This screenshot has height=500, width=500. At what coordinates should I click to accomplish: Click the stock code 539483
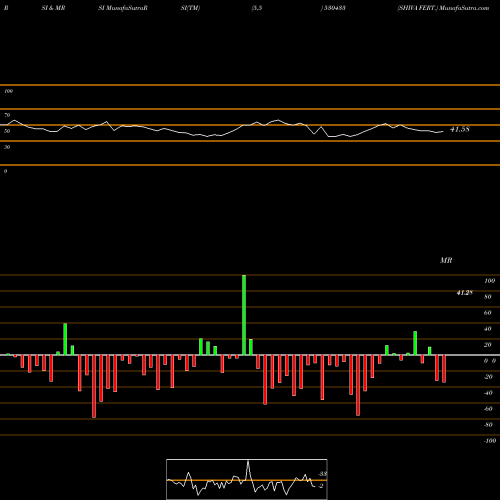click(x=334, y=8)
